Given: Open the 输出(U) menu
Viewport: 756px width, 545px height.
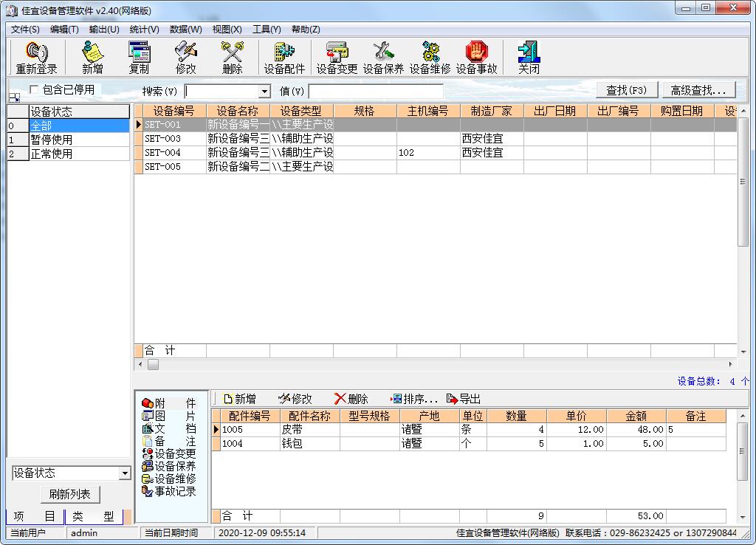Looking at the screenshot, I should pos(104,30).
